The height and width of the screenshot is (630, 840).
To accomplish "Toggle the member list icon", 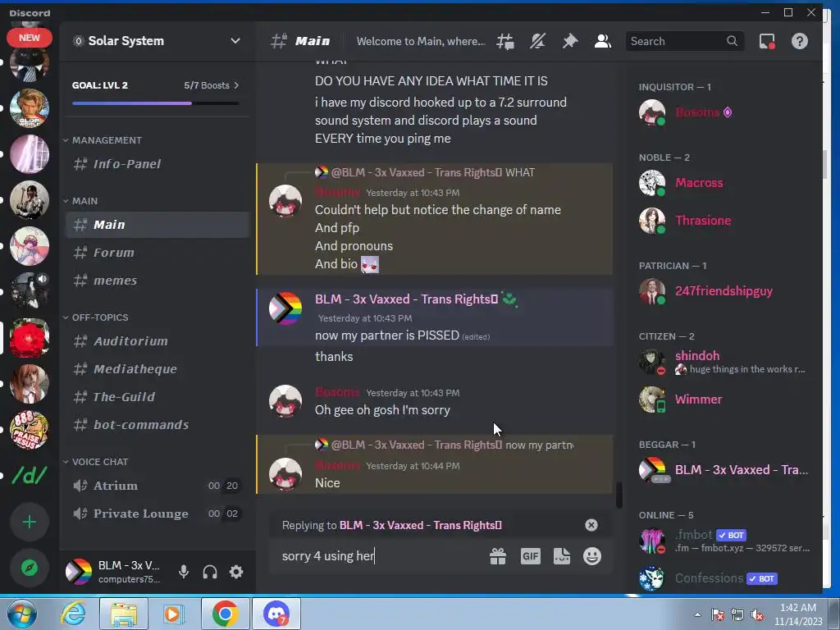I will (603, 41).
